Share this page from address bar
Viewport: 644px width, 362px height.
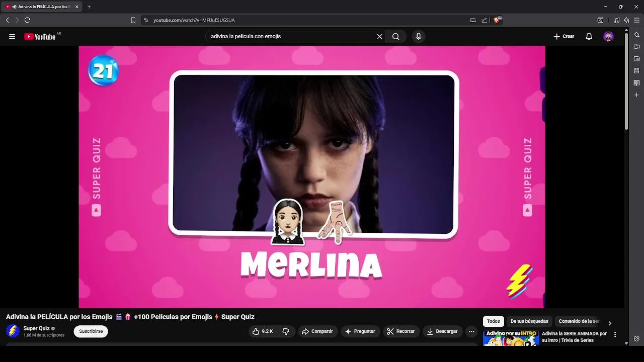484,20
